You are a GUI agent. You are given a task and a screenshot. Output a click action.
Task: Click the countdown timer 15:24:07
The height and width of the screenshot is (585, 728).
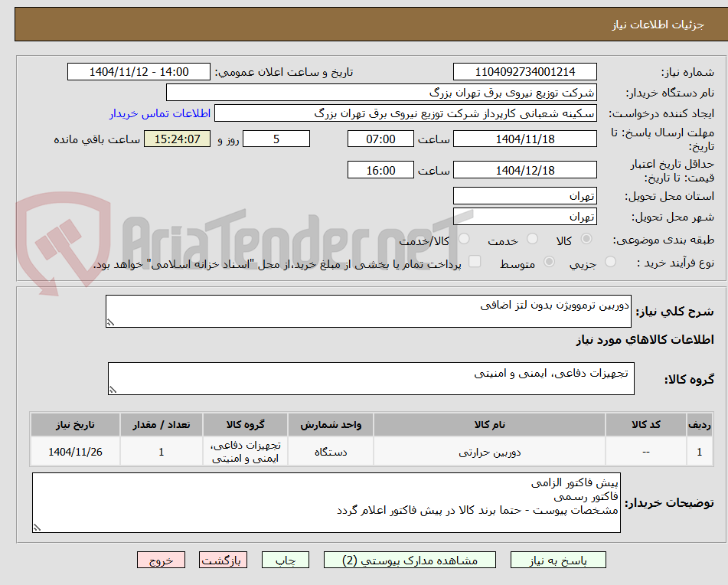click(x=177, y=139)
